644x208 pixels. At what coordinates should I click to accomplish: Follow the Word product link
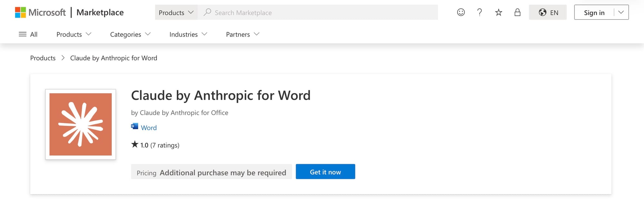(x=149, y=128)
